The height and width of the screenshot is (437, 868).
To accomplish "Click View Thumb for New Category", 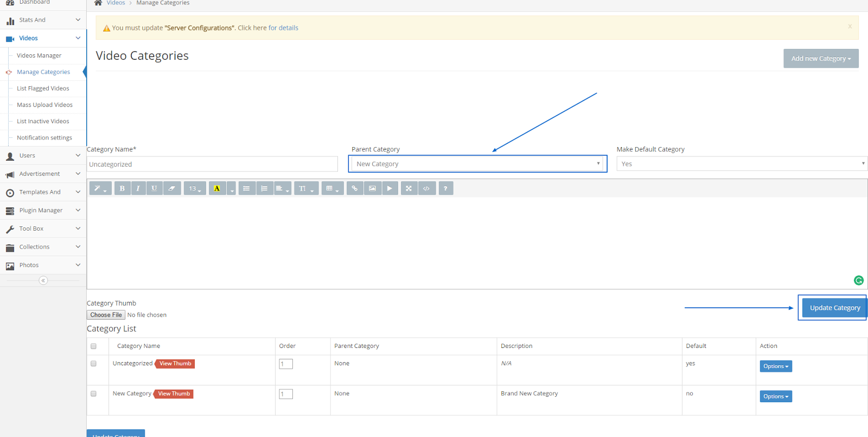I will tap(174, 394).
